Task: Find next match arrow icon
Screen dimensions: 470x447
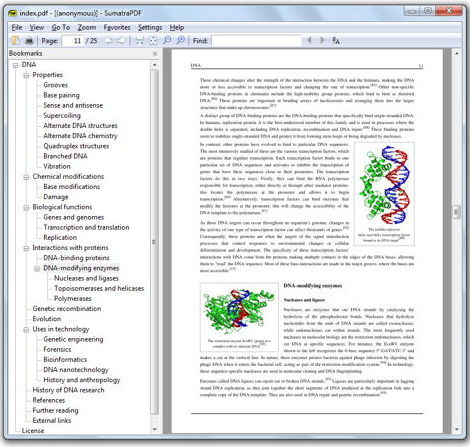Action: [322, 40]
